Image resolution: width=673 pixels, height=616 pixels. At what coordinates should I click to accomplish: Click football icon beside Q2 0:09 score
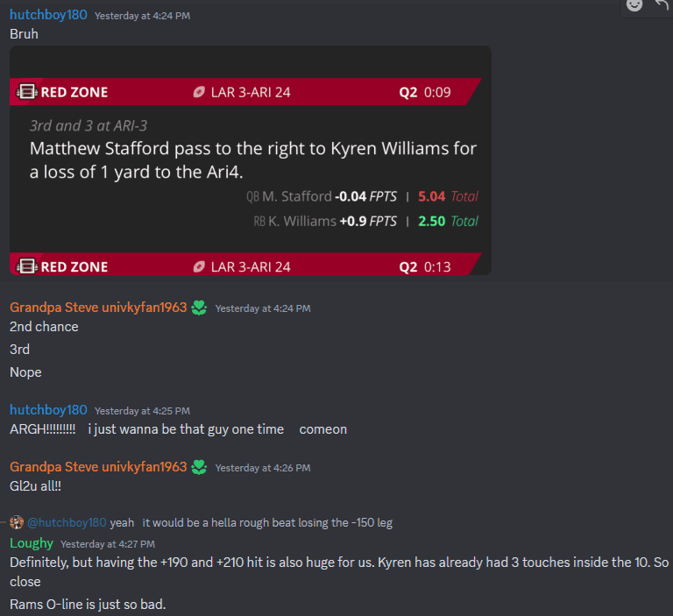[x=199, y=92]
